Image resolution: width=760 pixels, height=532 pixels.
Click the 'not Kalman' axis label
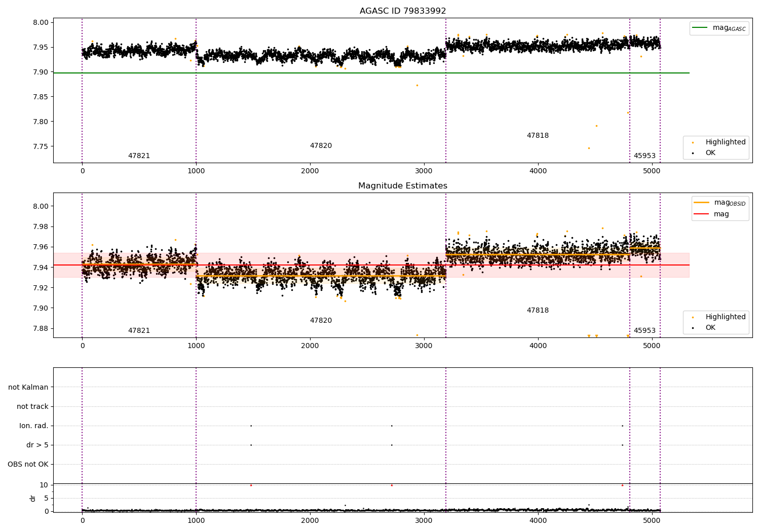click(x=28, y=387)
